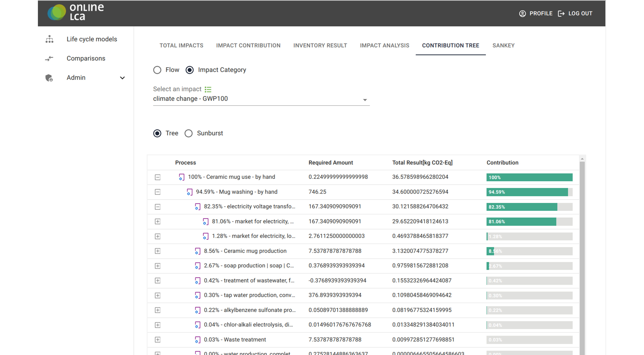Viewport: 644px width, 355px height.
Task: Open the climate change GWP100 impact dropdown
Action: (x=261, y=99)
